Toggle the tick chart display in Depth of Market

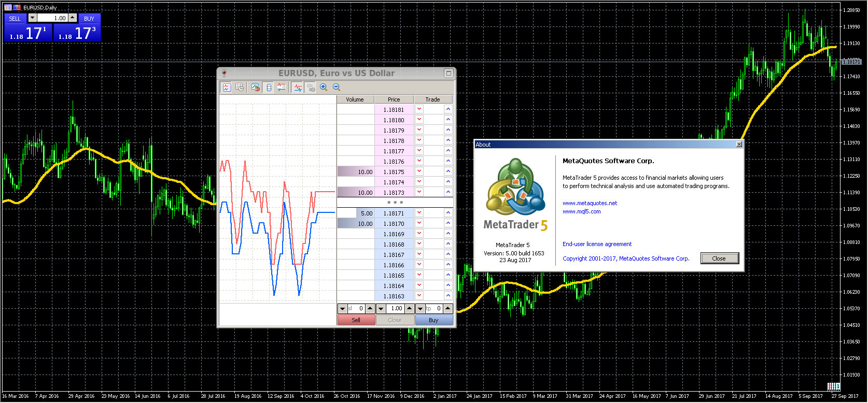227,88
